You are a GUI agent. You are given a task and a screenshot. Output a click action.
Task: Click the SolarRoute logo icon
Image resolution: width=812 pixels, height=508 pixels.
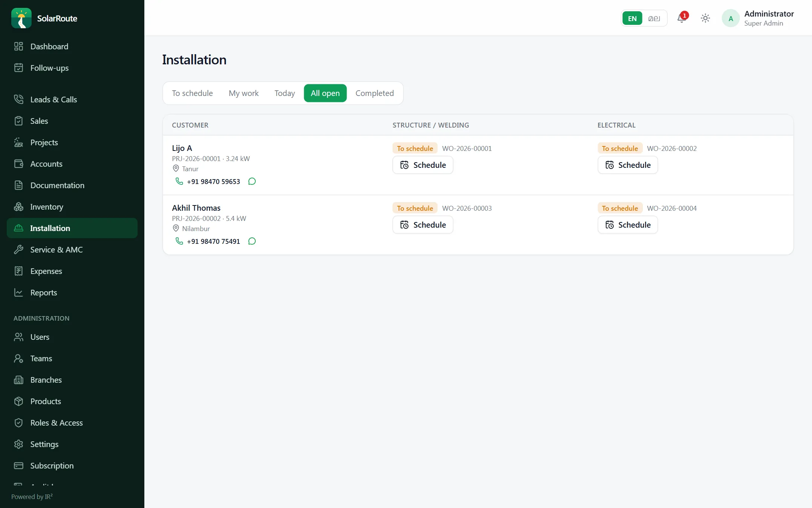[21, 18]
